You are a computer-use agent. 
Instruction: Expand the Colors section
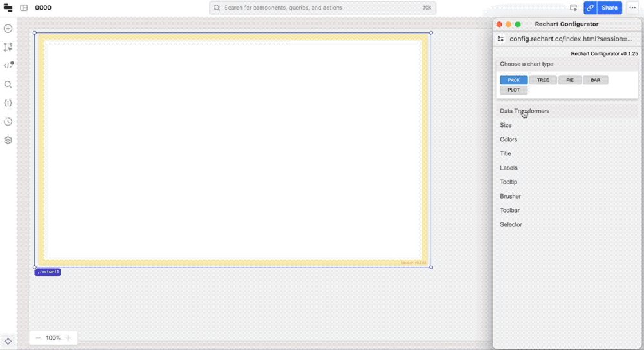[509, 139]
